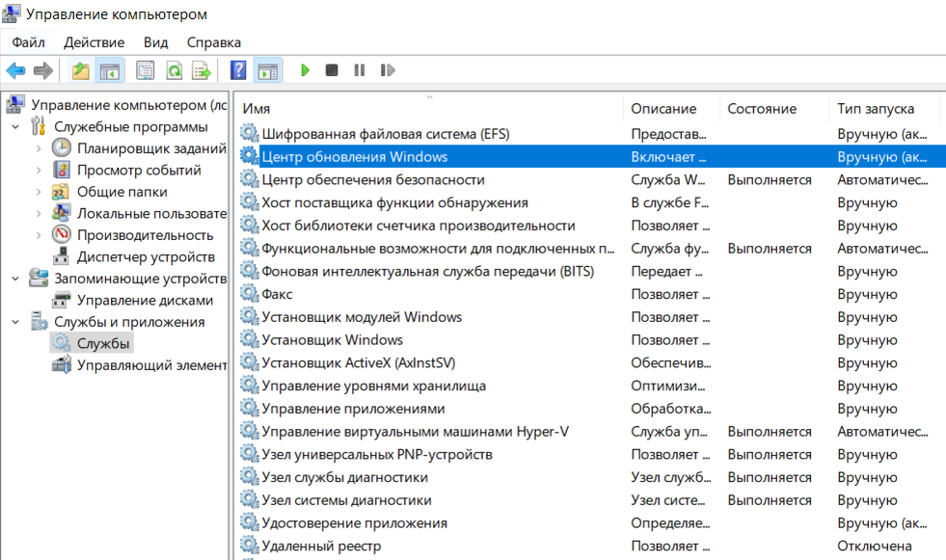Expand the Общие папки node
This screenshot has height=560, width=946.
click(39, 192)
